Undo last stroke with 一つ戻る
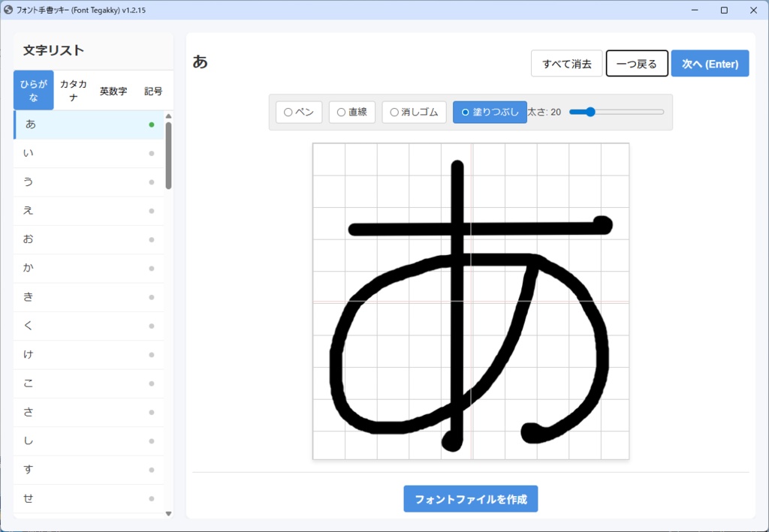The width and height of the screenshot is (769, 532). (637, 63)
